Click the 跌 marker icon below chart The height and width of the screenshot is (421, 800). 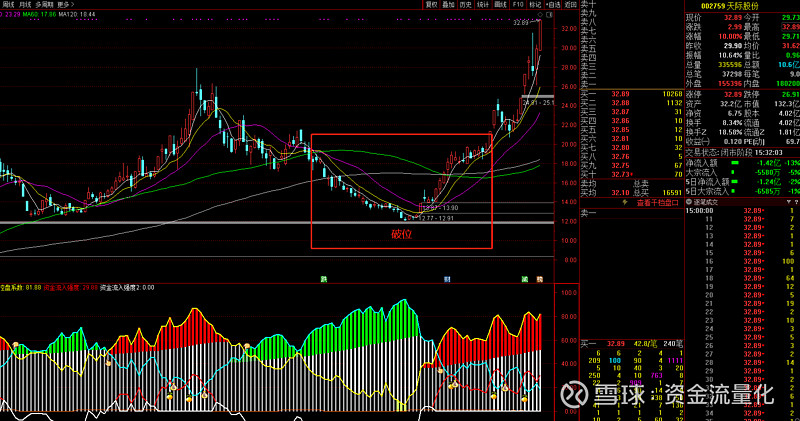[x=322, y=279]
